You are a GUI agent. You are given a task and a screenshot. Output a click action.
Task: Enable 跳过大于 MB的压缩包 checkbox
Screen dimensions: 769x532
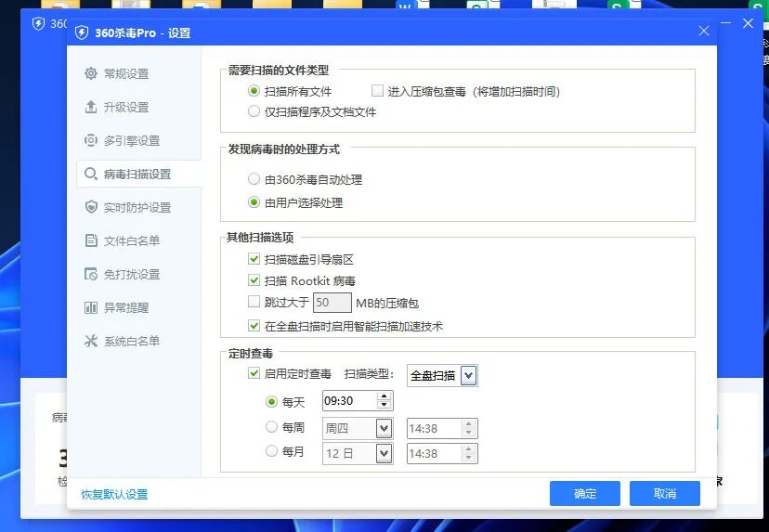pos(254,302)
